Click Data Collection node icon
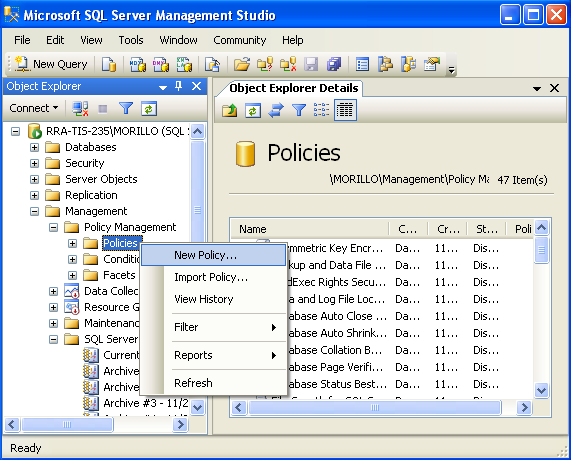 (71, 291)
